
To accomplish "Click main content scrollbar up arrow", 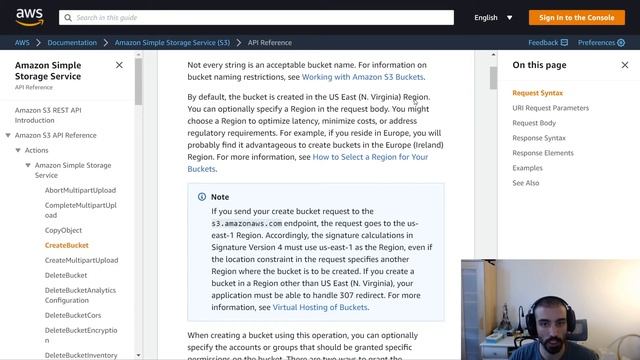I will [493, 54].
